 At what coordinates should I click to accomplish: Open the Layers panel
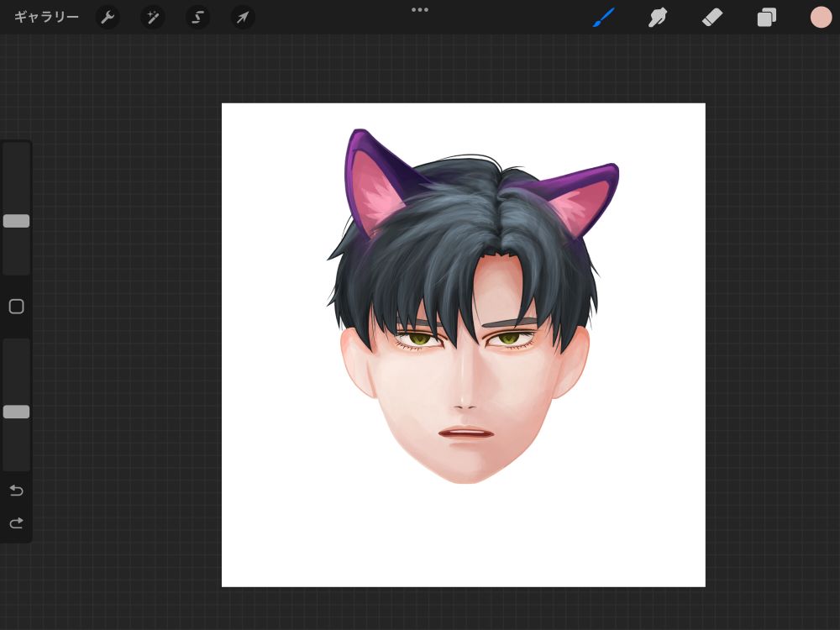[767, 17]
